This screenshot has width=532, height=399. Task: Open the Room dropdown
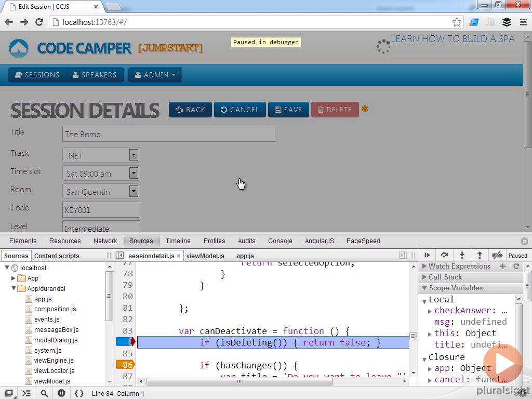coord(134,191)
